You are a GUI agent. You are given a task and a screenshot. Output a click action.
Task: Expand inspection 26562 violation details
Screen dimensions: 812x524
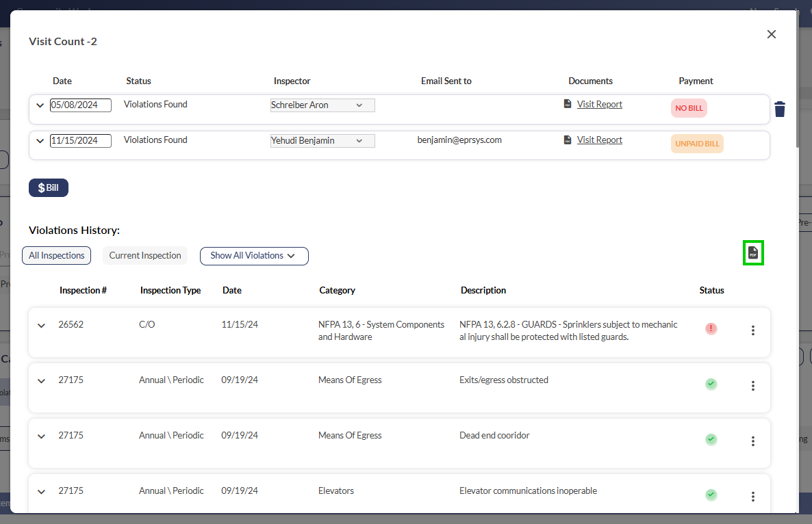pos(41,326)
